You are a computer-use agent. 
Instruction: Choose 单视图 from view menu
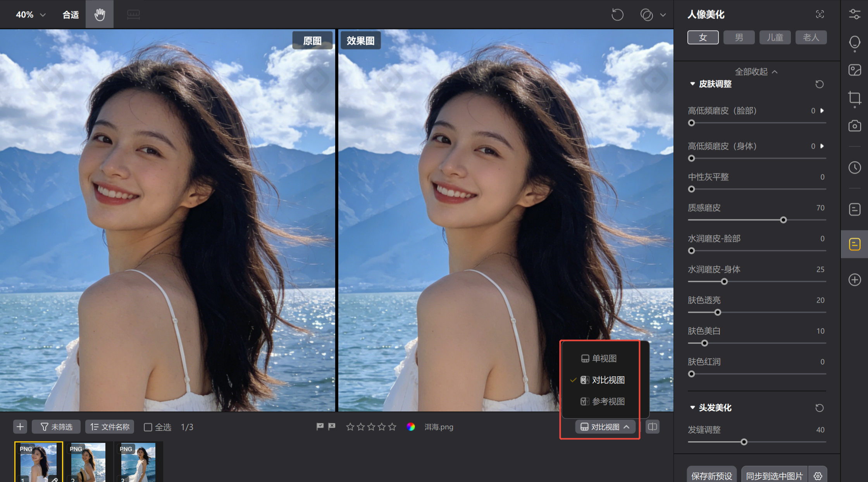(604, 358)
